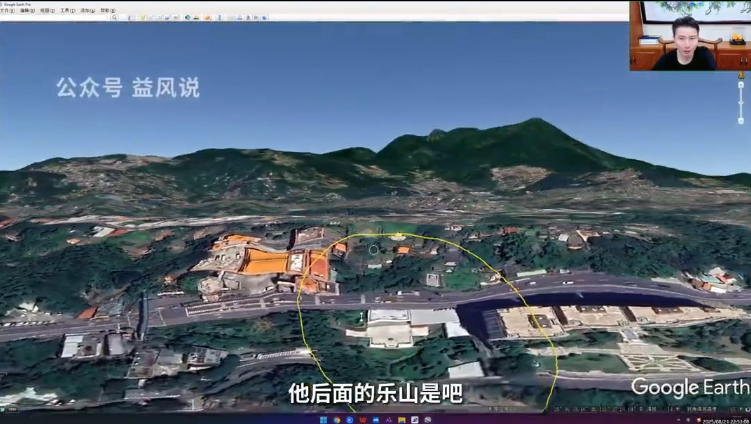Image resolution: width=751 pixels, height=424 pixels.
Task: Open the 编辑 (Edit) menu
Action: point(27,10)
